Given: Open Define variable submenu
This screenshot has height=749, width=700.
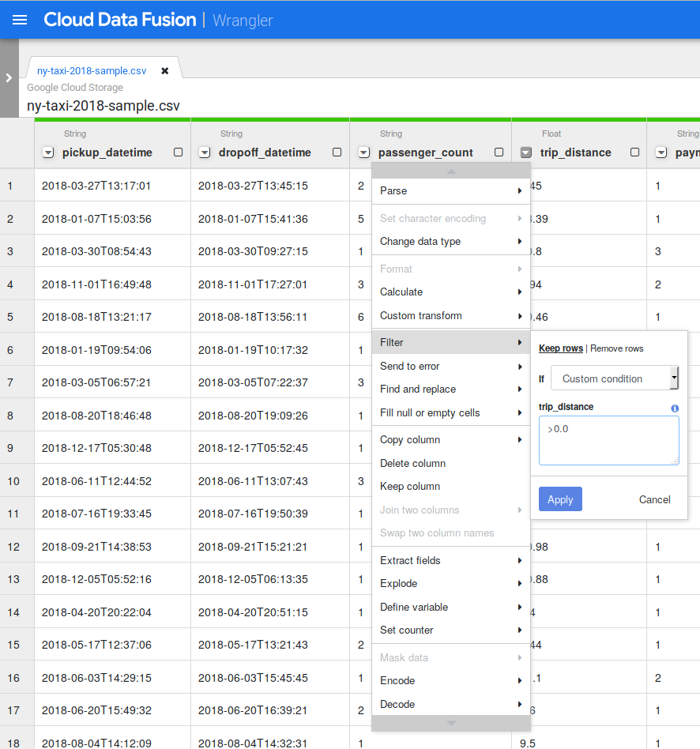Looking at the screenshot, I should coord(451,607).
